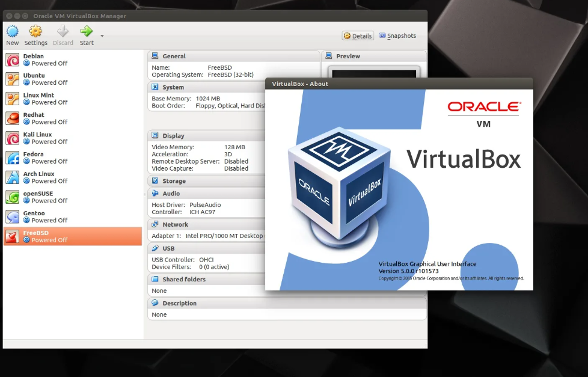Open the Display section header link

(173, 136)
